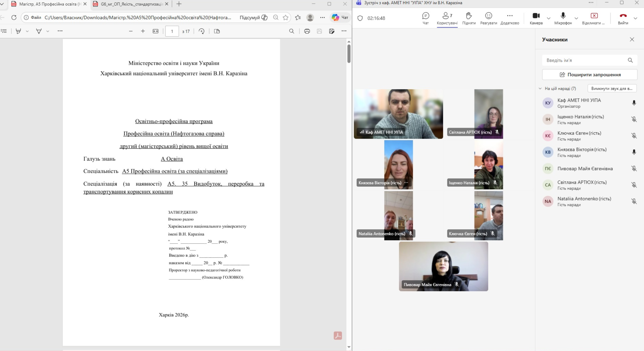Expand camera options dropdown arrow
Viewport: 644px width, 351px height.
[x=548, y=18]
